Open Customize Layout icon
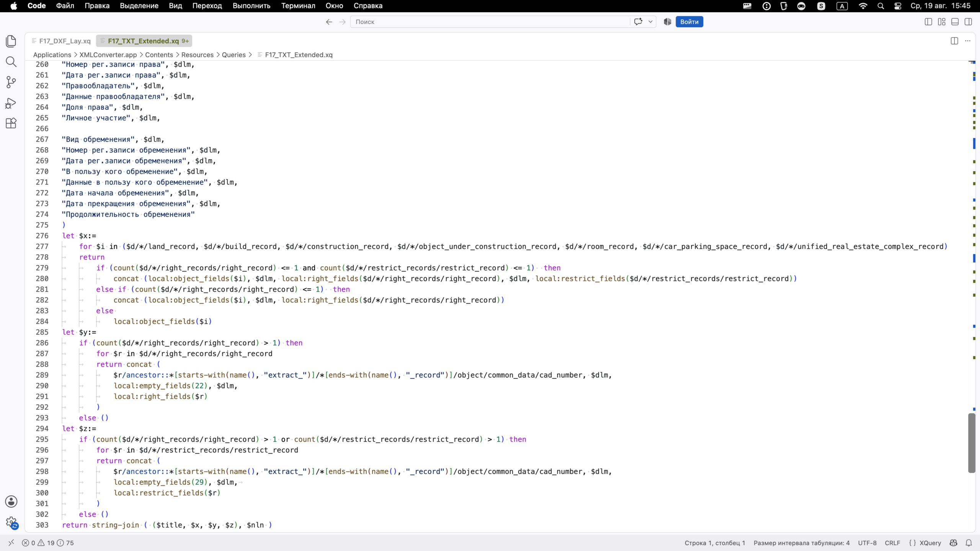Viewport: 980px width, 551px height. point(942,22)
